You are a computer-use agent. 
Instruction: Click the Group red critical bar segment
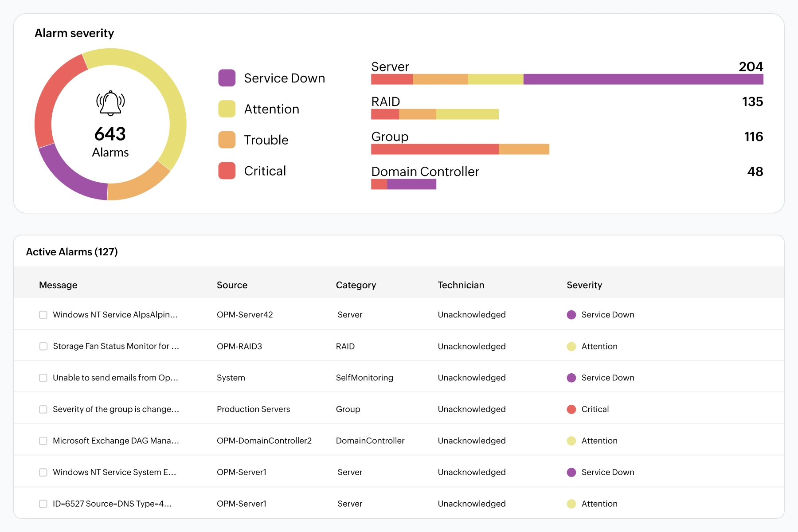pyautogui.click(x=435, y=149)
